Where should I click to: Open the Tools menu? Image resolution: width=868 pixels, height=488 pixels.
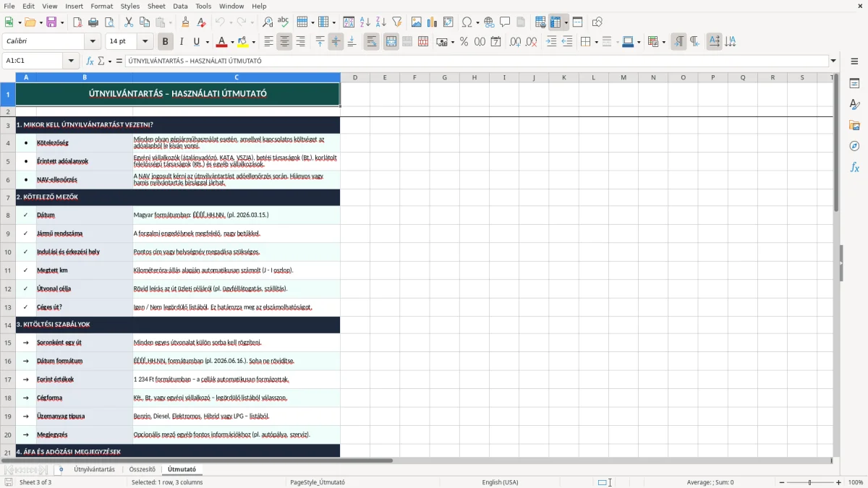coord(203,6)
